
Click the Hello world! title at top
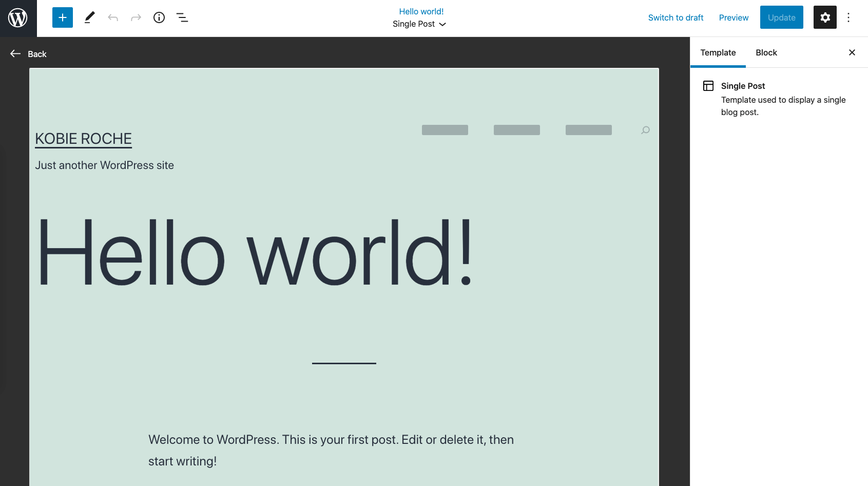421,11
